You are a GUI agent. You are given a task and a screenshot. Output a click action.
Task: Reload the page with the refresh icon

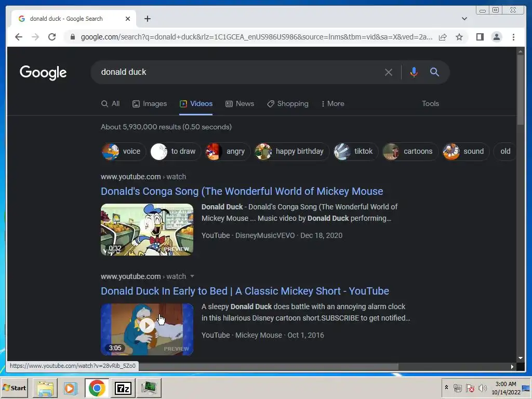52,37
